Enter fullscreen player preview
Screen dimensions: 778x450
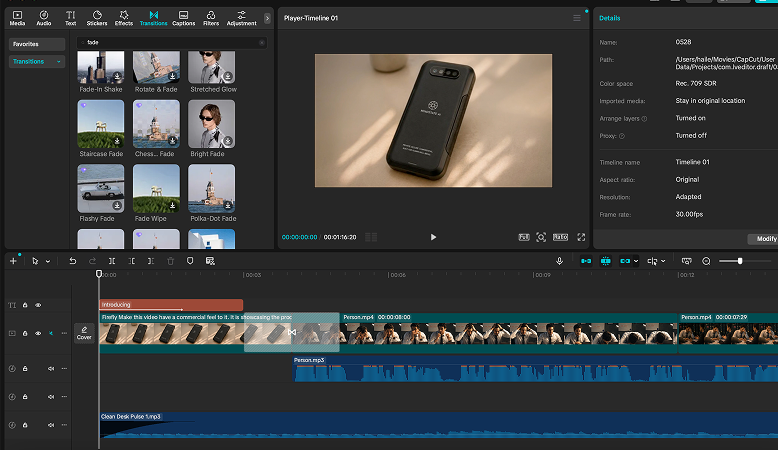(581, 237)
